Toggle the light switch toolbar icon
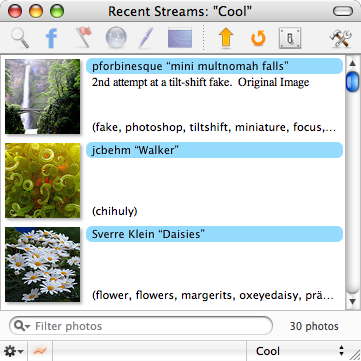 point(290,38)
